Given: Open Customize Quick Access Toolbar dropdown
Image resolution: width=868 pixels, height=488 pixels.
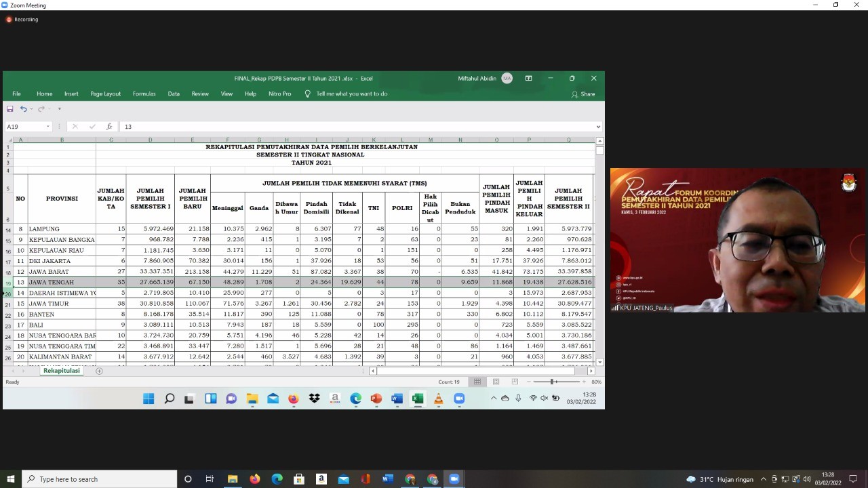Looking at the screenshot, I should [59, 108].
